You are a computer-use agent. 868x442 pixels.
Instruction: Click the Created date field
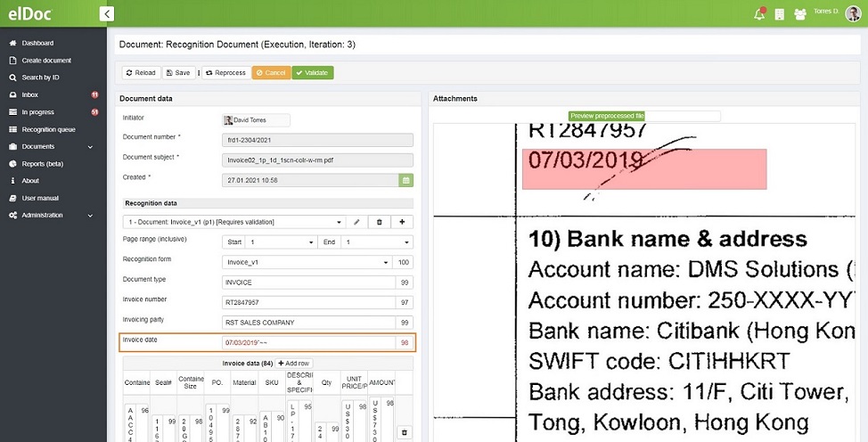310,180
